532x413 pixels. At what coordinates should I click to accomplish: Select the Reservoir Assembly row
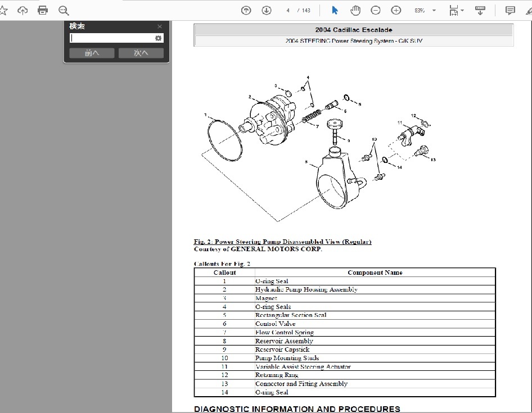click(x=345, y=341)
